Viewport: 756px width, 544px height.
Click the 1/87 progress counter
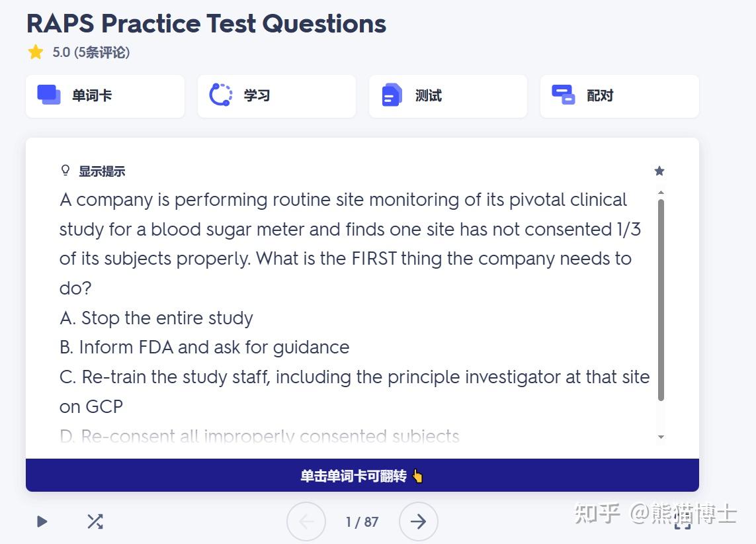tap(362, 521)
